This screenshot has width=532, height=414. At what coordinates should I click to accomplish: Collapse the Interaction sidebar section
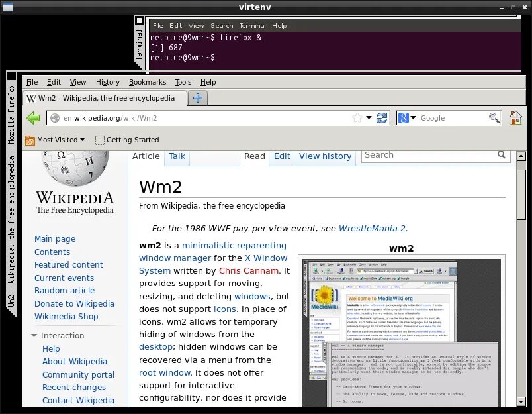pyautogui.click(x=34, y=336)
